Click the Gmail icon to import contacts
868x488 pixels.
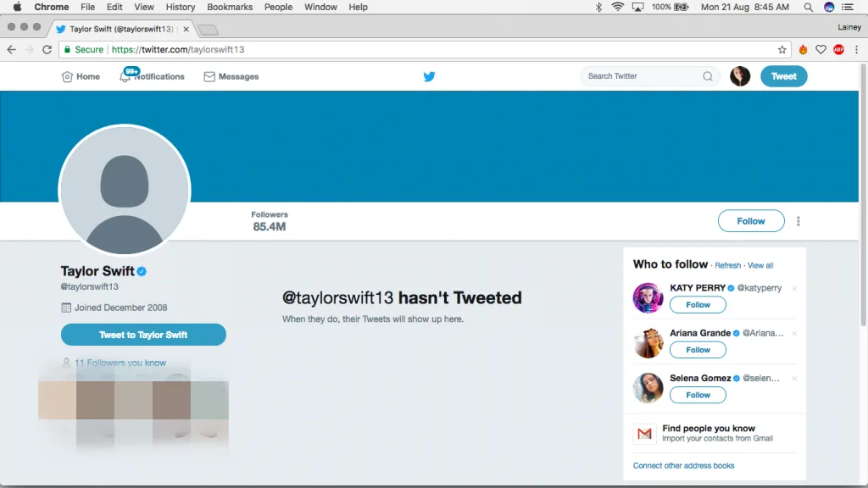click(x=644, y=434)
